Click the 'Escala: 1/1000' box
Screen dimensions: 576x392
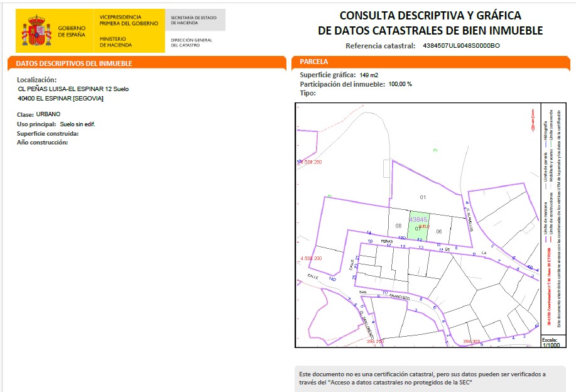pyautogui.click(x=553, y=341)
